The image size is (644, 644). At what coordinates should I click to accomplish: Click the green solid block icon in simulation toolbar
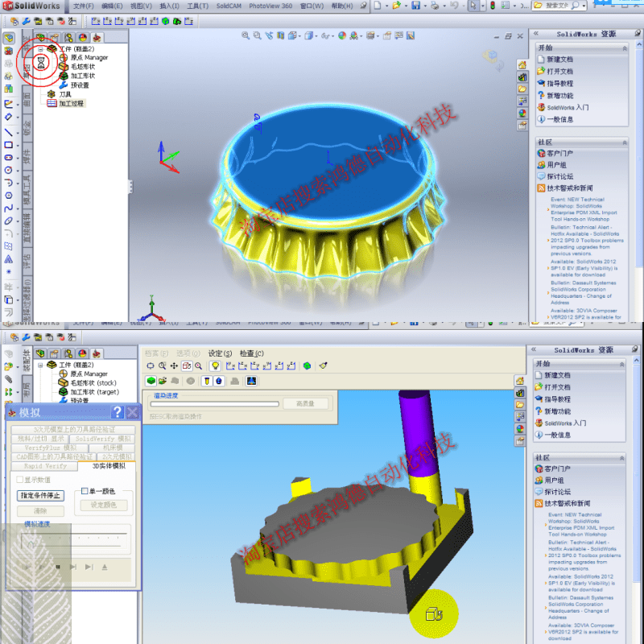pos(151,381)
